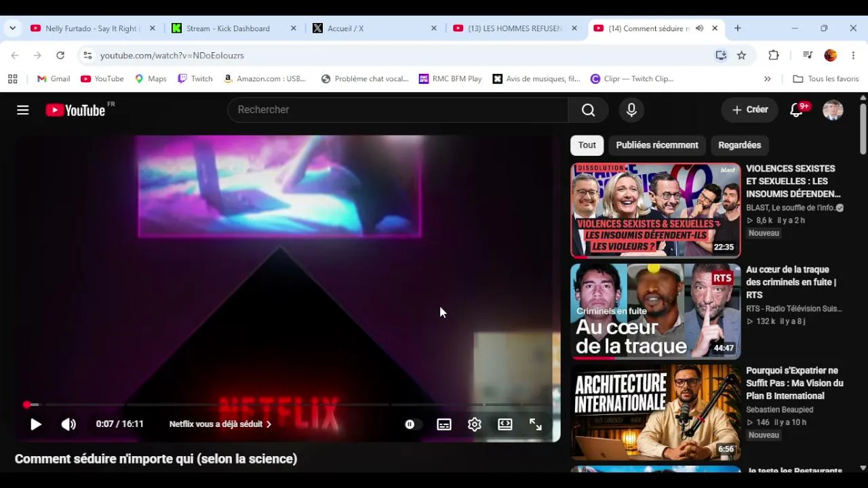Screen dimensions: 868x488
Task: Open the "Architecture Internationale" video thumbnail
Action: tap(656, 412)
